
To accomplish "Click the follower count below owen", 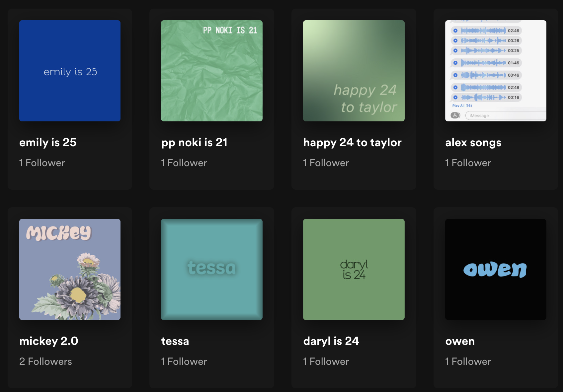I will pyautogui.click(x=468, y=361).
